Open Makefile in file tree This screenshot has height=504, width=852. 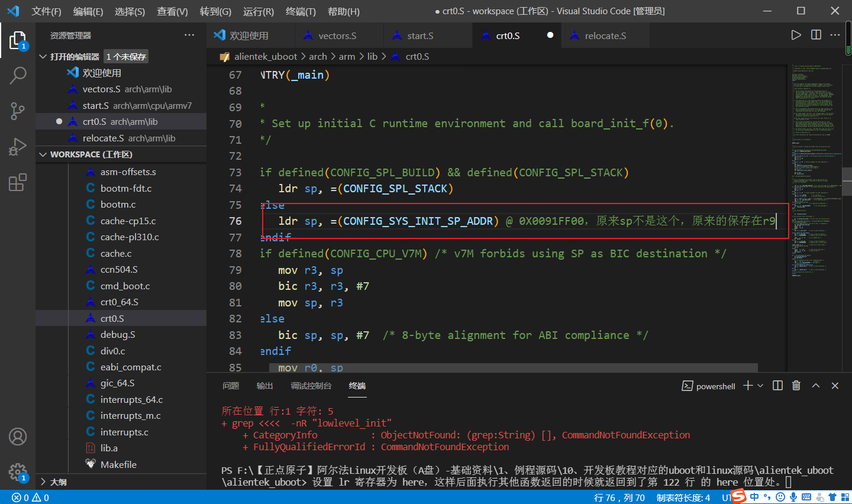point(121,464)
